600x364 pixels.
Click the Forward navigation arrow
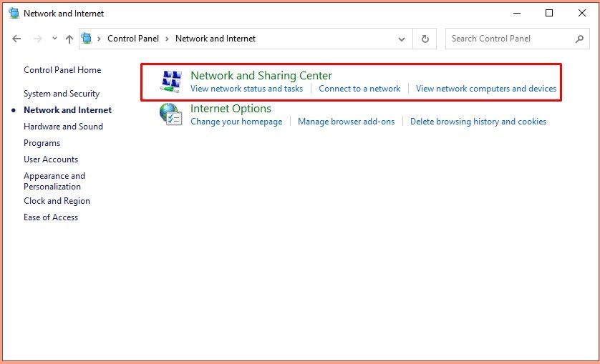pos(37,39)
